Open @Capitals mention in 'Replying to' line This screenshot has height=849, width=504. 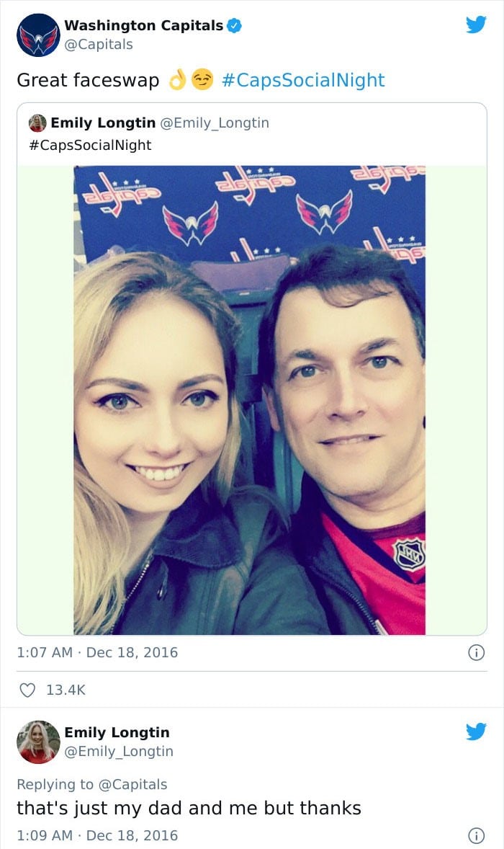click(132, 784)
